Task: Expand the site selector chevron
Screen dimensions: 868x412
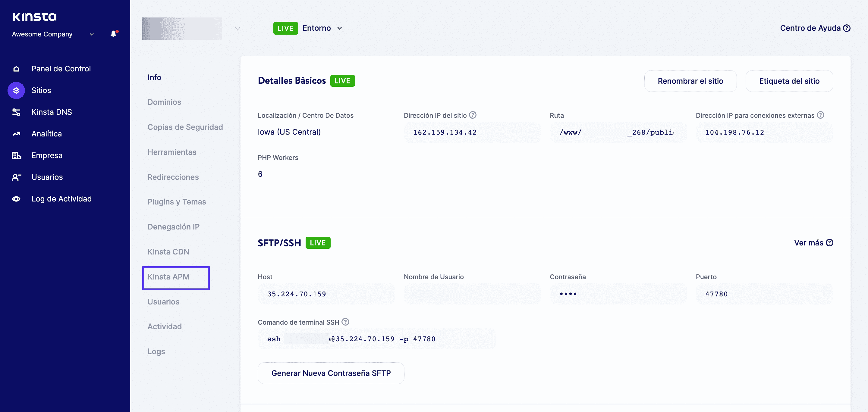Action: [237, 29]
